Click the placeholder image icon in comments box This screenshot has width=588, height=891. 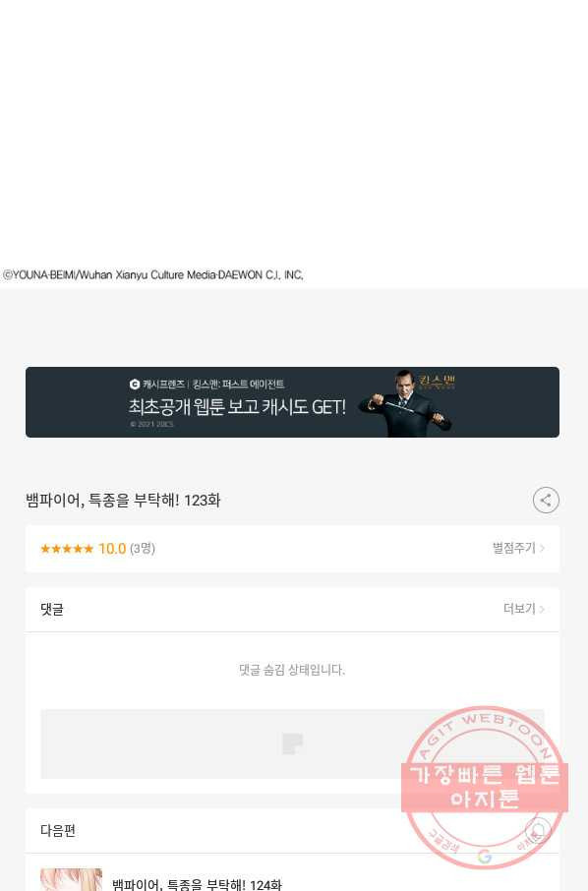pos(293,743)
